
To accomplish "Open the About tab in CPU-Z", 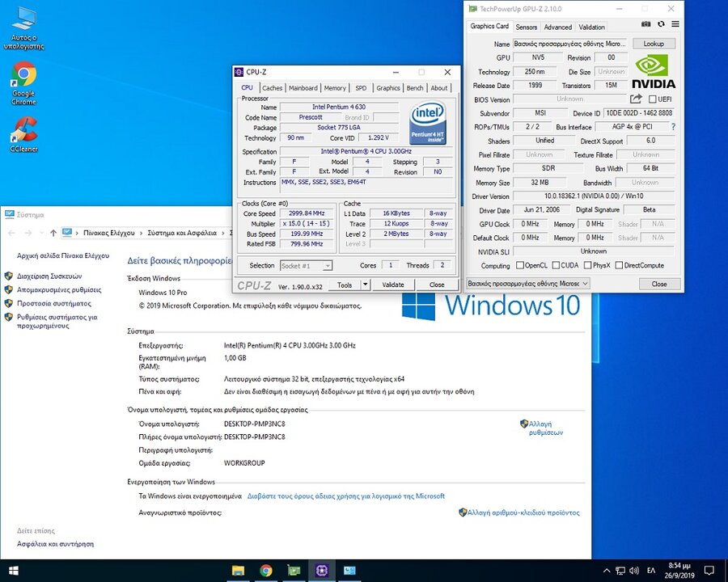I will pyautogui.click(x=438, y=88).
